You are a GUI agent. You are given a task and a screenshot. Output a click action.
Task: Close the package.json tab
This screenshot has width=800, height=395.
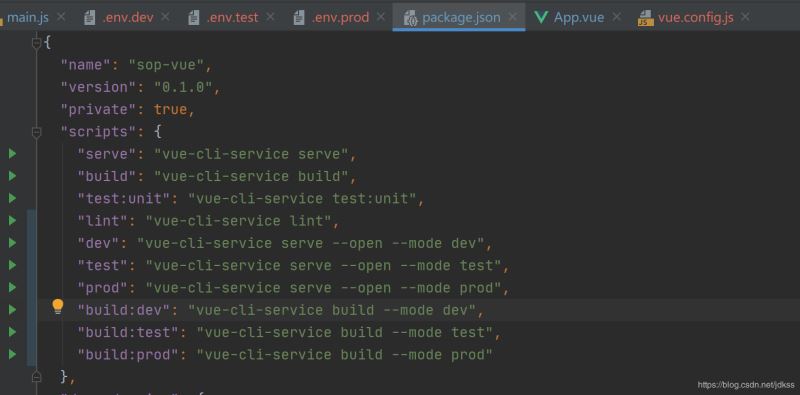pos(513,17)
